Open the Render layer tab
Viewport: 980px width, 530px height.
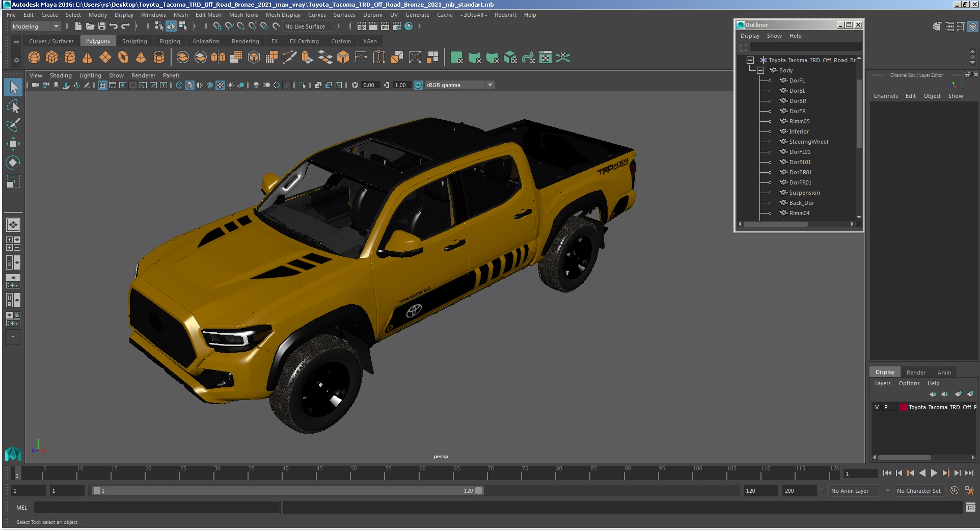coord(916,373)
